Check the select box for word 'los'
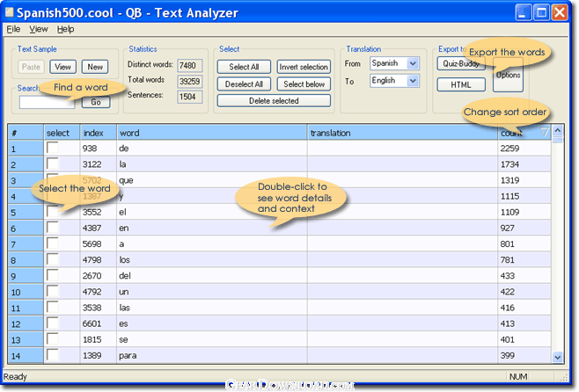 click(x=53, y=259)
